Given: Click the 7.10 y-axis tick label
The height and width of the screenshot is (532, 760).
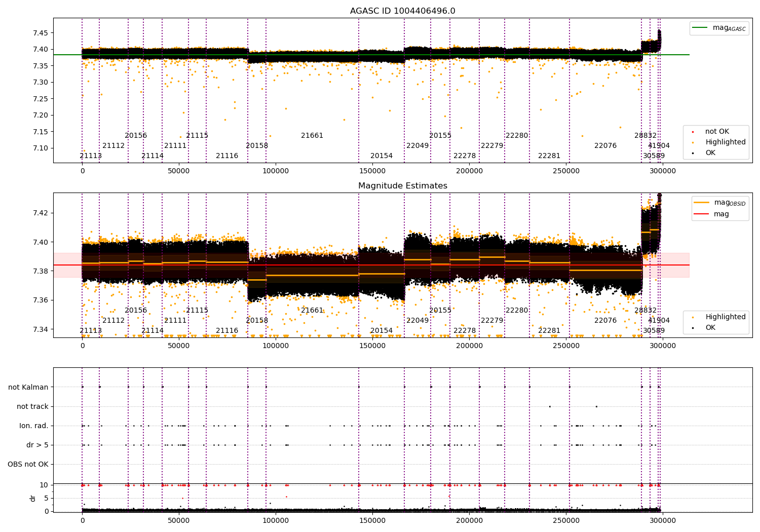Looking at the screenshot, I should coord(40,148).
